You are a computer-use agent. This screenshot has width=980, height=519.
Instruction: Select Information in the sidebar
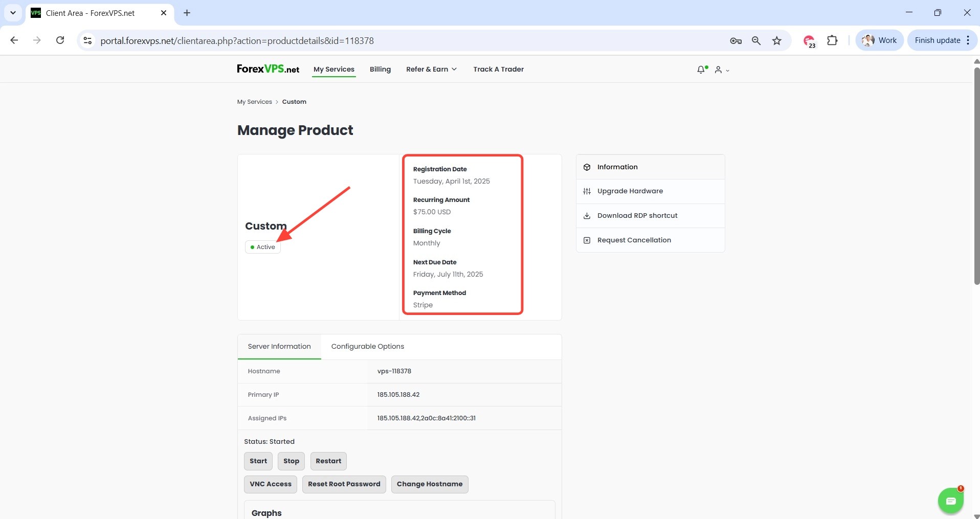click(x=650, y=167)
